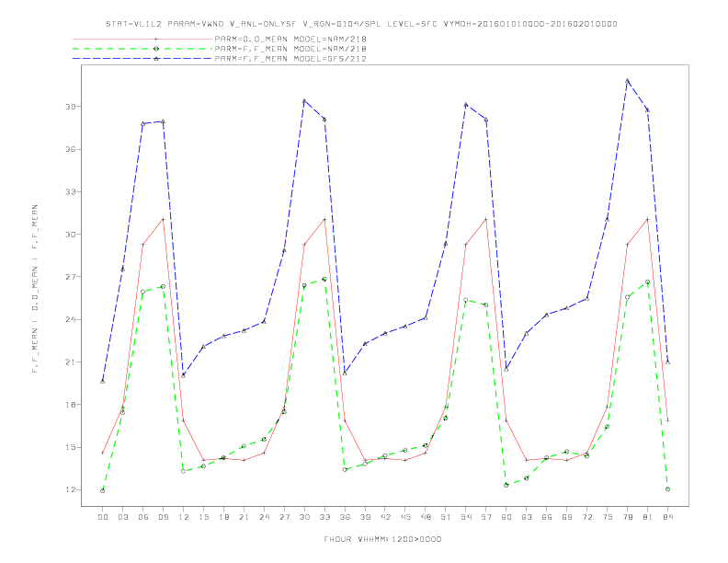Click the red O.O_MEAN plus marker at hour 09
The image size is (728, 563).
click(163, 219)
